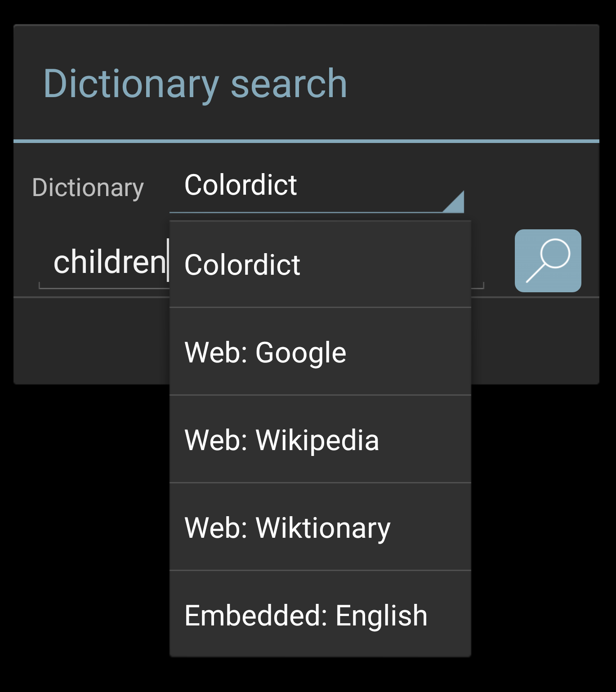Collapse the Colordict dictionary spinner
616x692 pixels.
[317, 188]
